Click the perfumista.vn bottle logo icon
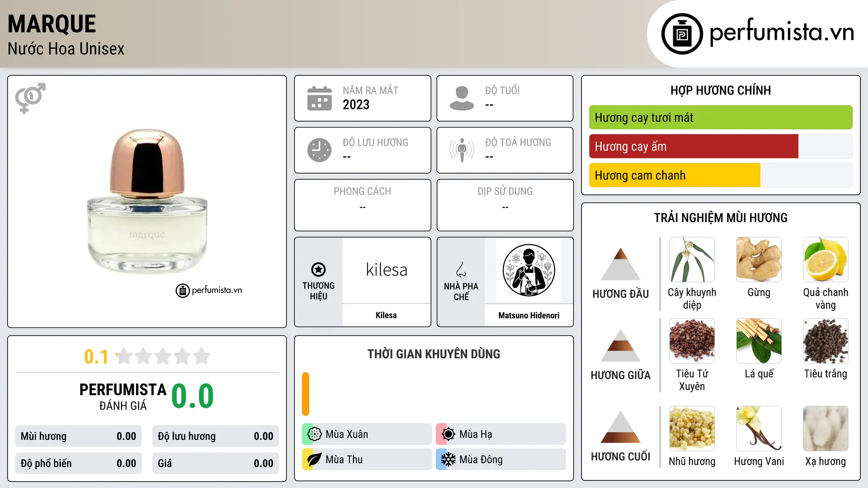The image size is (868, 488). (x=682, y=34)
